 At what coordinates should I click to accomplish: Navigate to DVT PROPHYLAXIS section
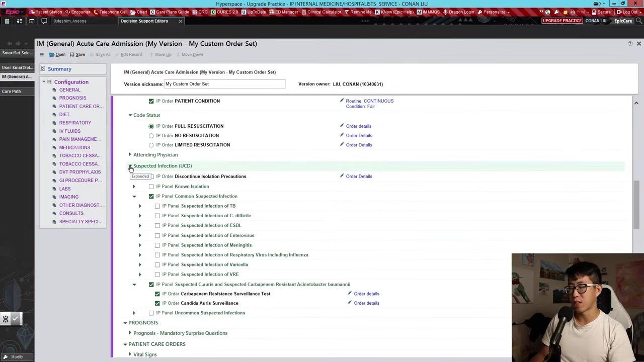[80, 172]
